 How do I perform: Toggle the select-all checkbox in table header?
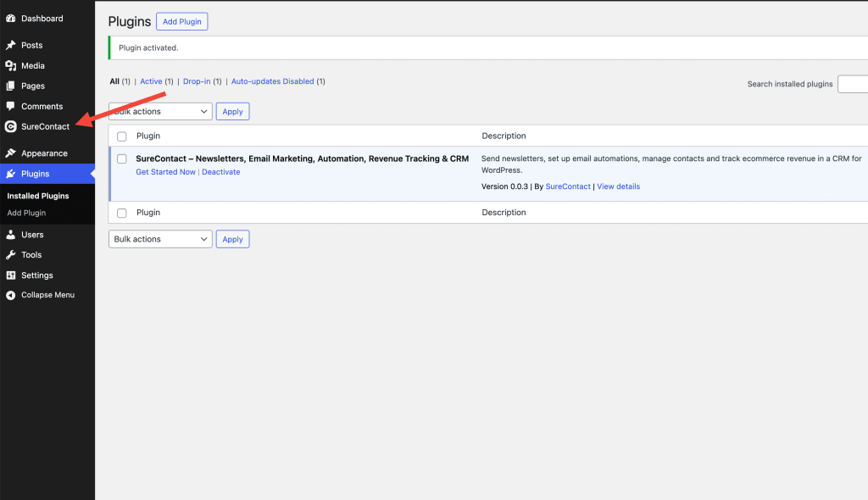pyautogui.click(x=122, y=136)
